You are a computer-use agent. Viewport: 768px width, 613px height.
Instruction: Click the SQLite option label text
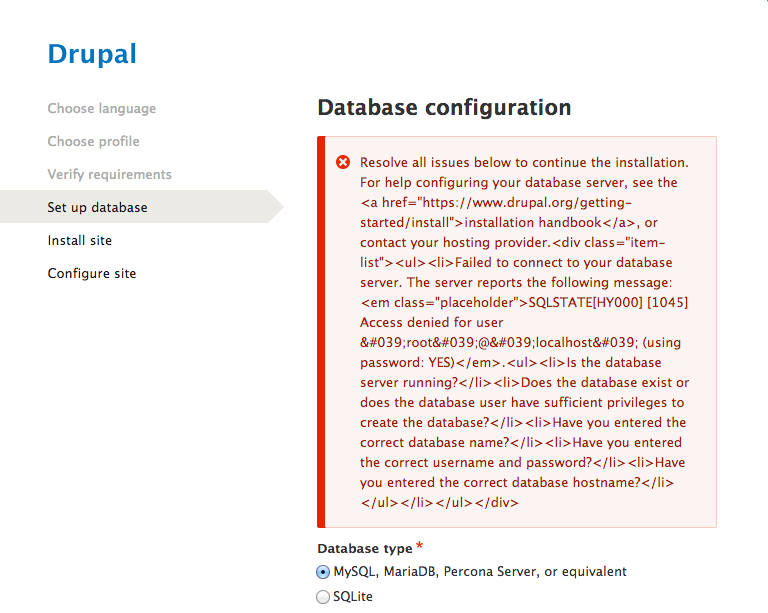353,596
